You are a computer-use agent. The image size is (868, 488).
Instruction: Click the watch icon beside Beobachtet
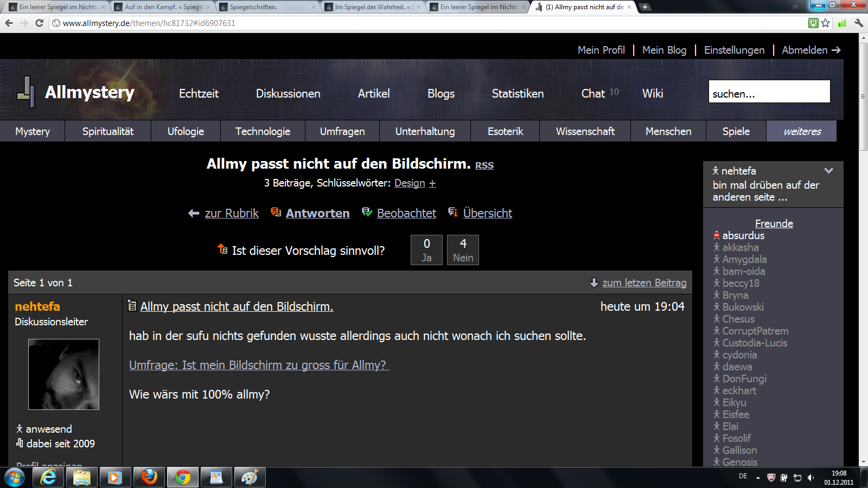367,212
